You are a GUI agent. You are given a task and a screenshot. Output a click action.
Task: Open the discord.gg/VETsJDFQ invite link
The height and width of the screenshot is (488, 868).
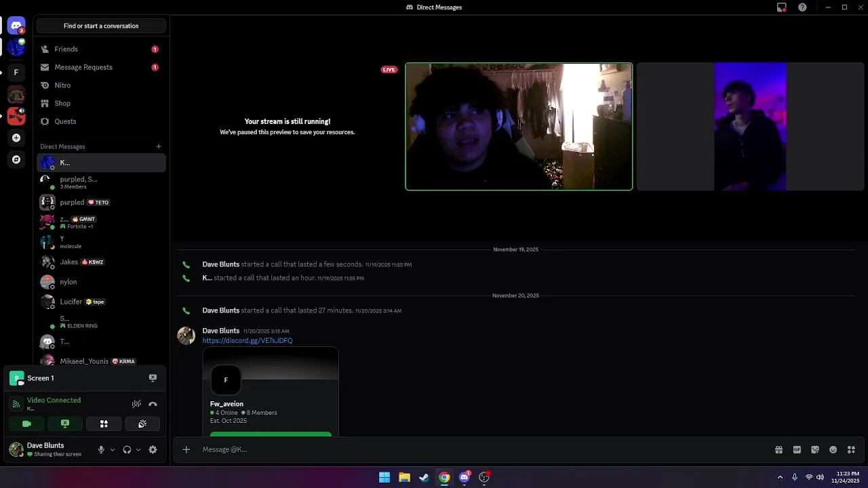pyautogui.click(x=248, y=340)
